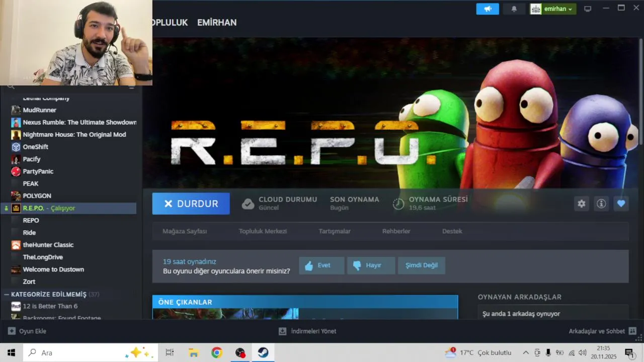This screenshot has height=362, width=644.
Task: Click the OYNAYAN ARKADAŞLAR heading
Action: [x=520, y=297]
